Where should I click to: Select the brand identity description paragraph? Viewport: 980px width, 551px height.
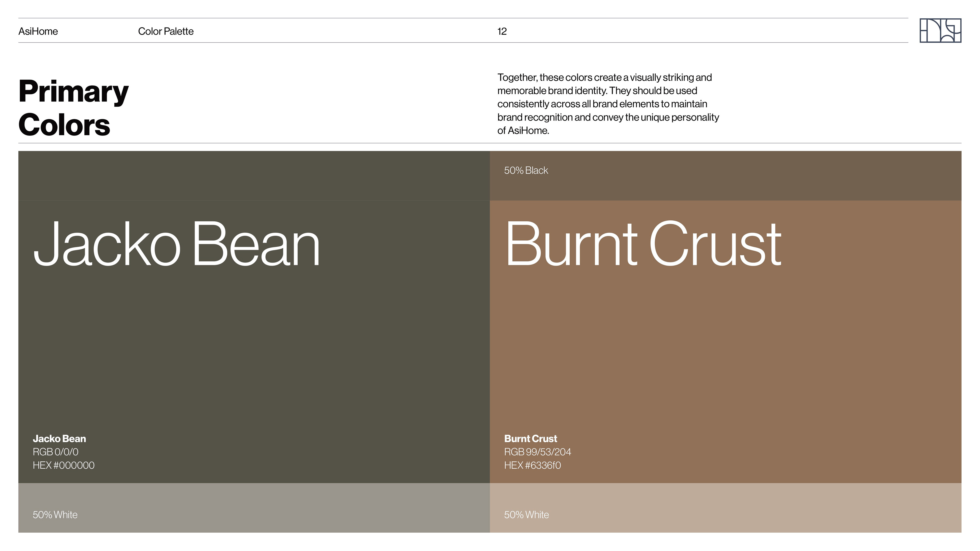pyautogui.click(x=608, y=104)
